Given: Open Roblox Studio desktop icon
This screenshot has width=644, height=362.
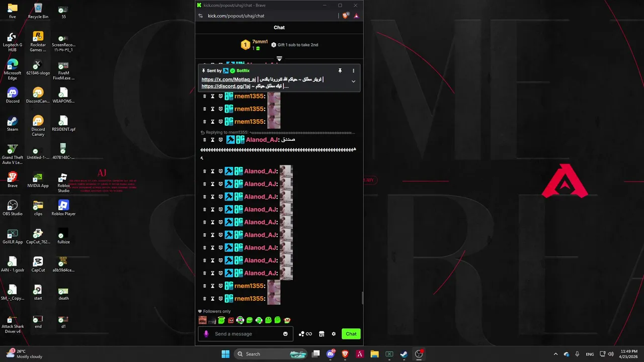Looking at the screenshot, I should click(x=63, y=183).
